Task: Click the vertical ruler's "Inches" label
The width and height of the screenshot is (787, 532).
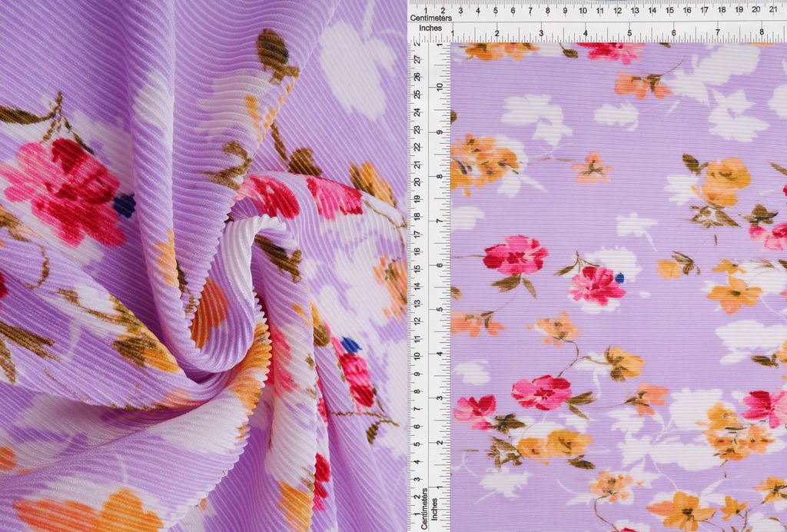Action: pos(433,508)
